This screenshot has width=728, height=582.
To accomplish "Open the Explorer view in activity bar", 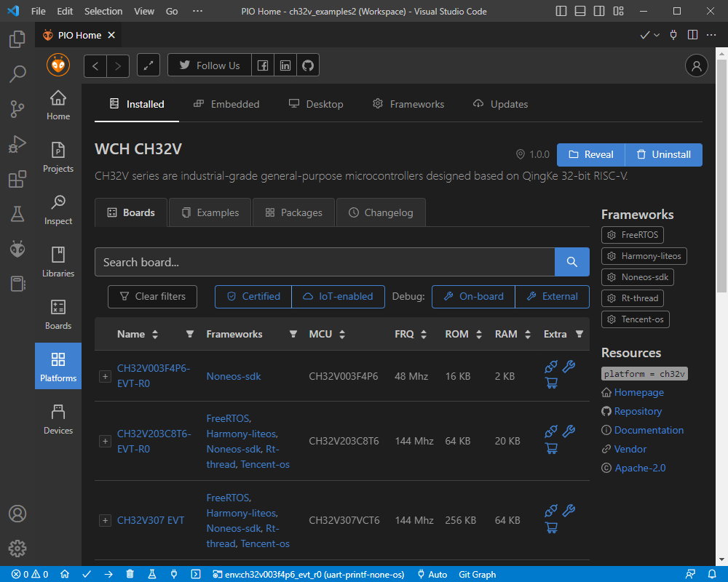I will (x=17, y=39).
